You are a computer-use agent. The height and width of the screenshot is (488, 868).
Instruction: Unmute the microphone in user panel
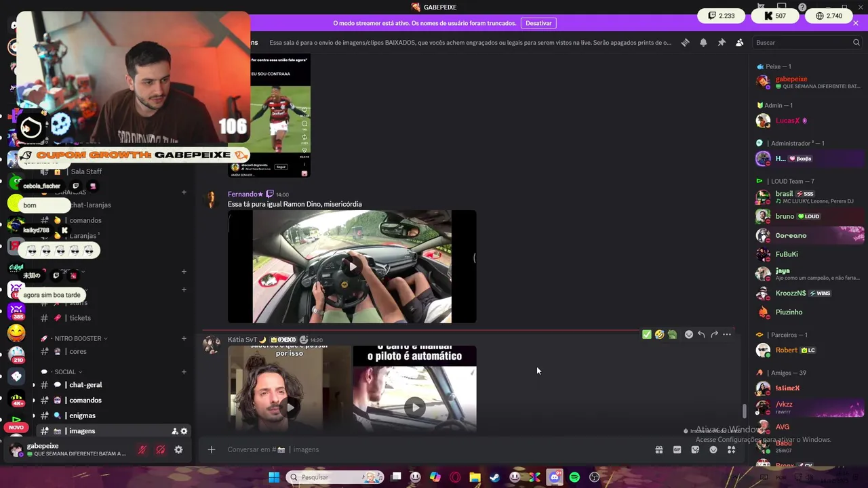click(x=142, y=449)
